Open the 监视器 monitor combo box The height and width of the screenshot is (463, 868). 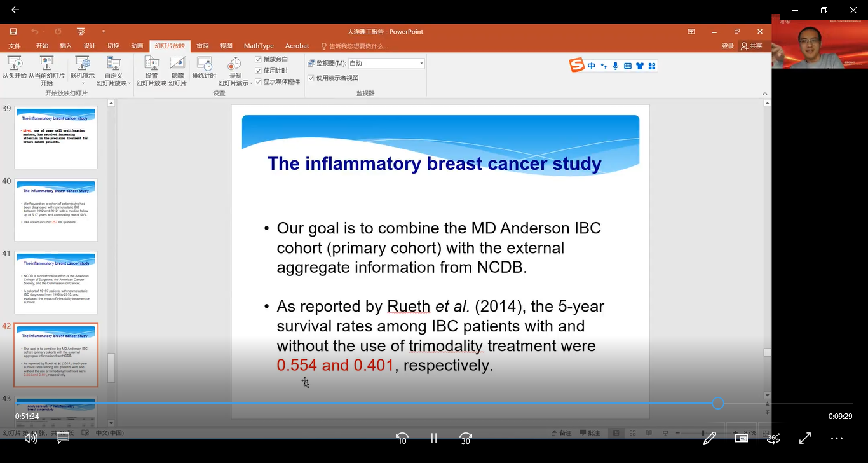click(x=386, y=63)
